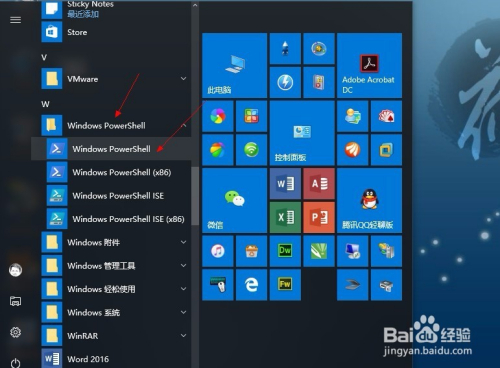Image resolution: width=500 pixels, height=368 pixels.
Task: Open the playing cards solitaire tile
Action: tap(386, 116)
